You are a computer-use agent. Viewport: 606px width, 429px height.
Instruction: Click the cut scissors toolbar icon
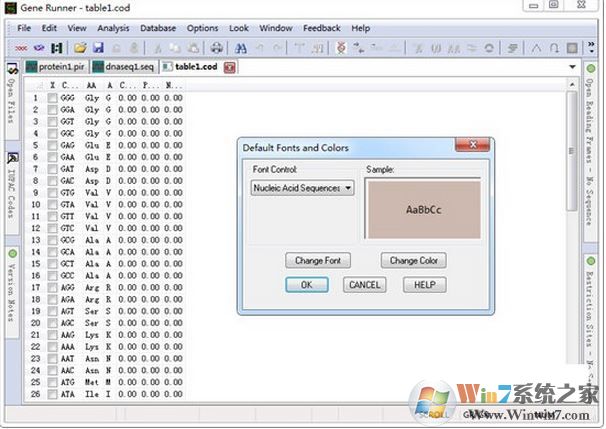pos(158,48)
